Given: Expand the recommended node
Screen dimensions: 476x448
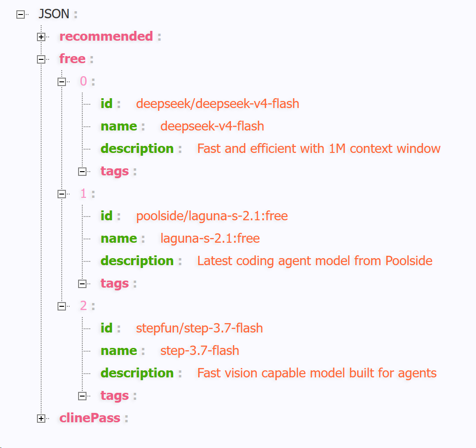Looking at the screenshot, I should 41,37.
